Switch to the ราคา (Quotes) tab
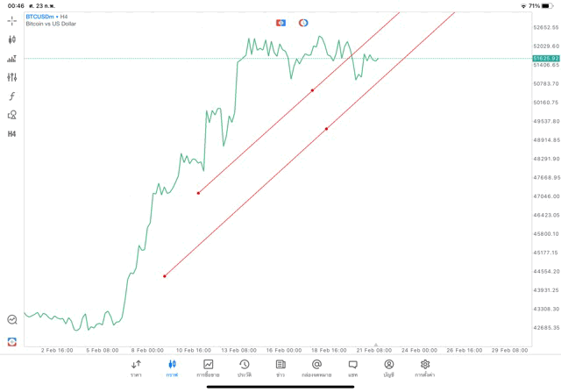561x392 pixels. 136,367
